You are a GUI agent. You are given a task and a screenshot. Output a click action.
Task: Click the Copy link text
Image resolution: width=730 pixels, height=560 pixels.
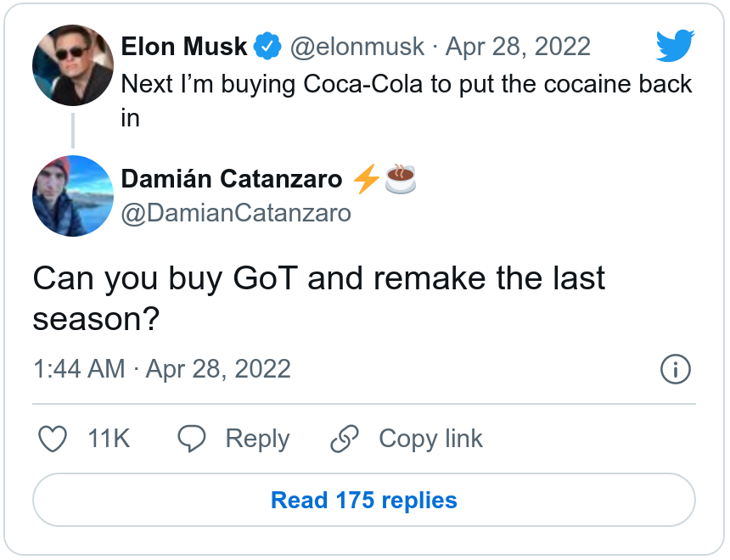tap(430, 439)
